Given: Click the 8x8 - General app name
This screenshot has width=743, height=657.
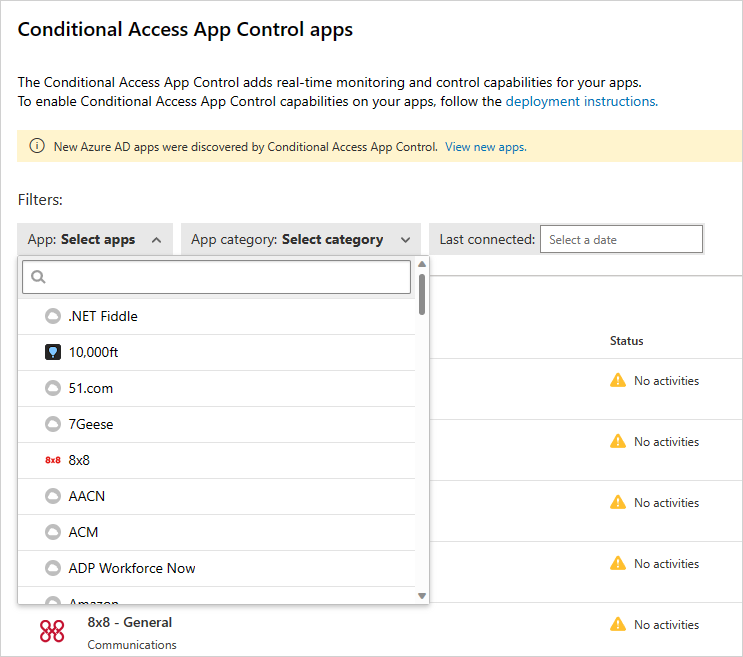Looking at the screenshot, I should click(129, 622).
